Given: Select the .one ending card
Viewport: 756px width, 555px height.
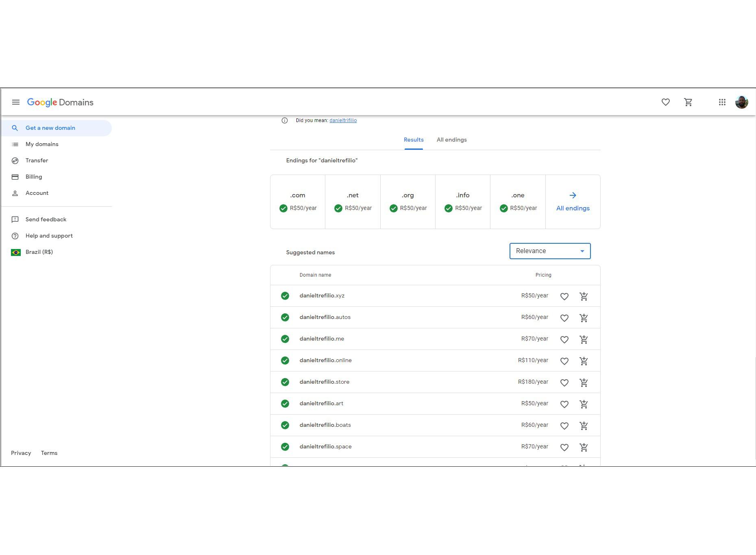Looking at the screenshot, I should pos(518,202).
